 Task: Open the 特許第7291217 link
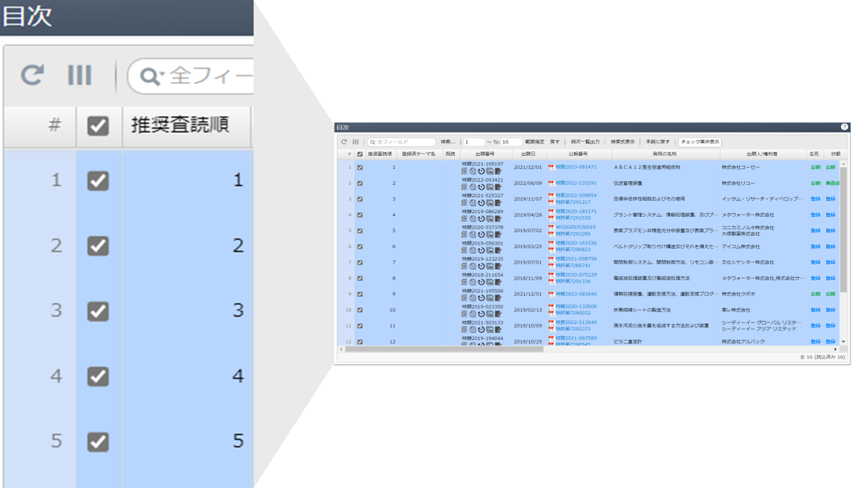(572, 202)
